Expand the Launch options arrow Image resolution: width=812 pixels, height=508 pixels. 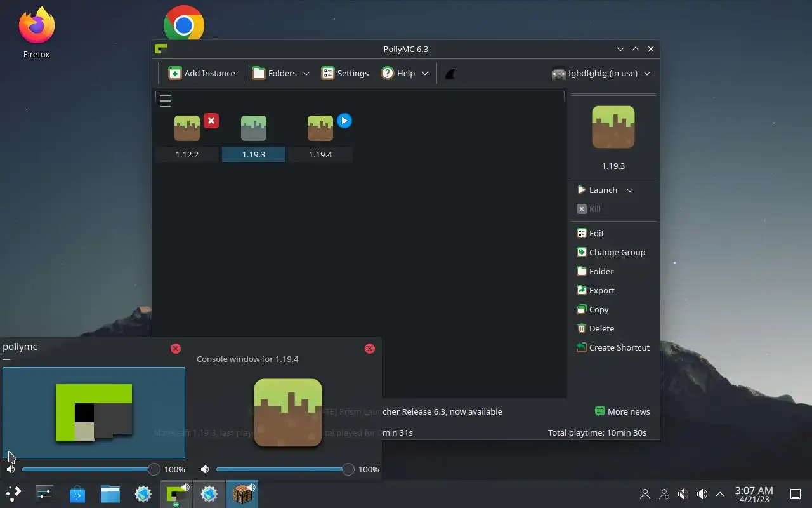tap(630, 190)
